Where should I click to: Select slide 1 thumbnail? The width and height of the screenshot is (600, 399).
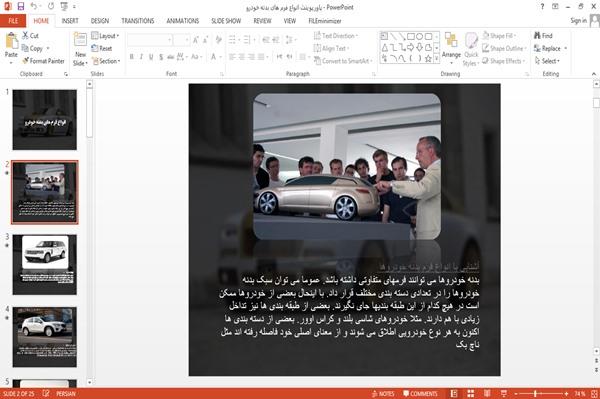[44, 120]
